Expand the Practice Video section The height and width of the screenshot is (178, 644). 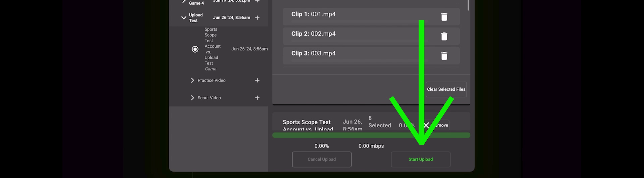[x=192, y=80]
